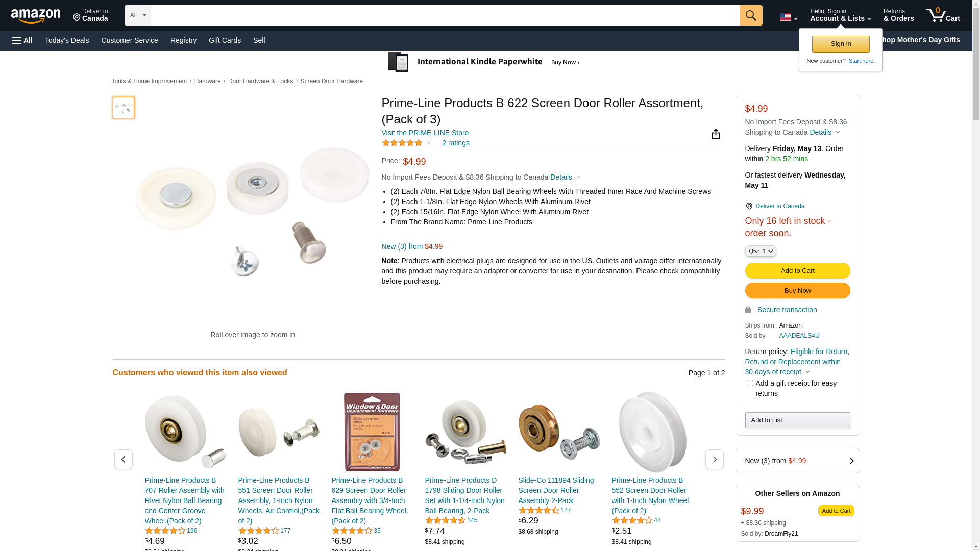Viewport: 980px width, 551px height.
Task: Click the share icon near the title
Action: point(716,134)
